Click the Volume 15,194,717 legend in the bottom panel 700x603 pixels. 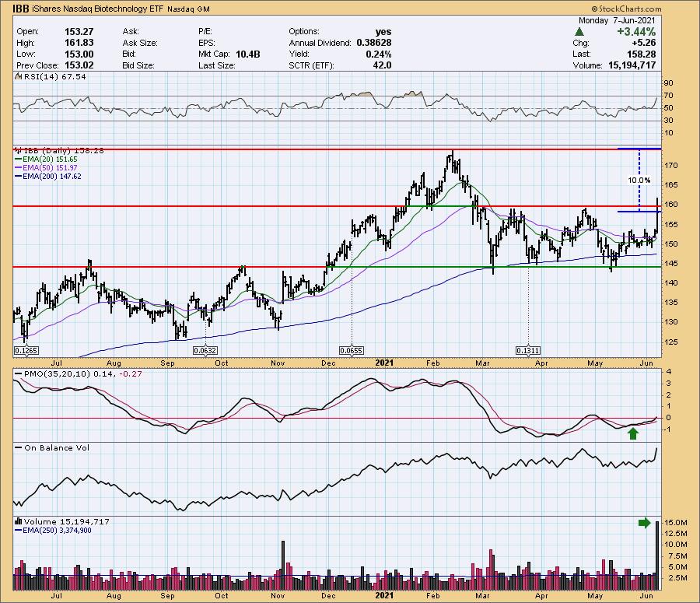point(67,521)
